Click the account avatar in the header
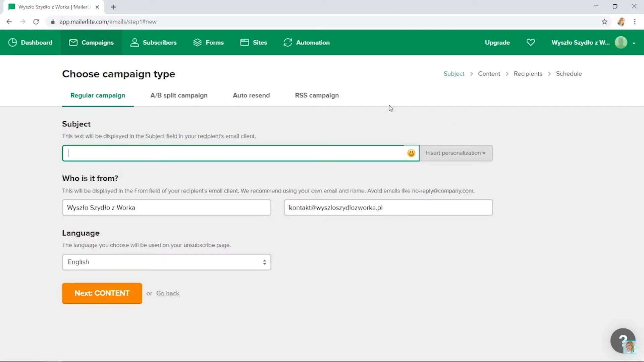 621,43
